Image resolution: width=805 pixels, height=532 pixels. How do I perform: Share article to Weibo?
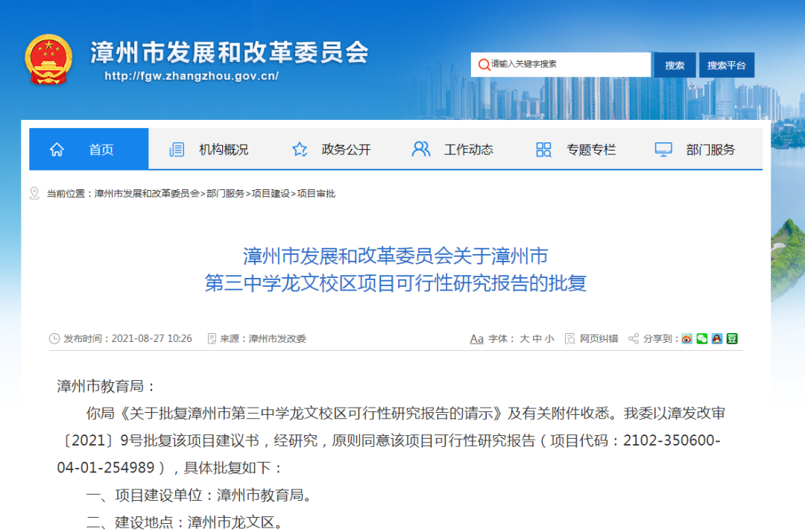click(686, 338)
